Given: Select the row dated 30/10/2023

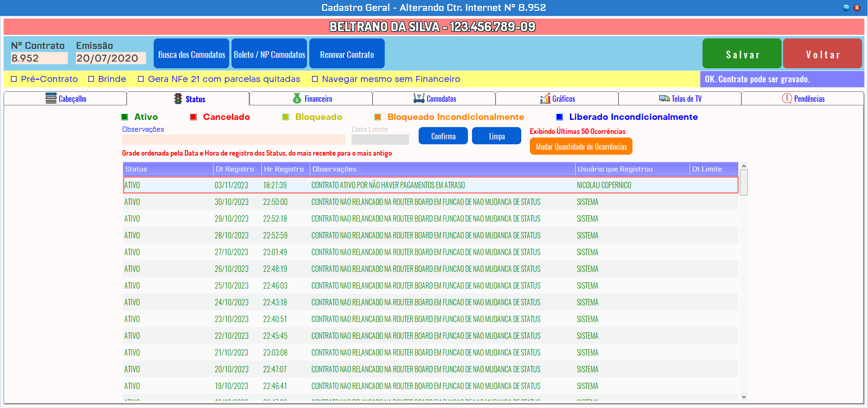Looking at the screenshot, I should pos(430,202).
